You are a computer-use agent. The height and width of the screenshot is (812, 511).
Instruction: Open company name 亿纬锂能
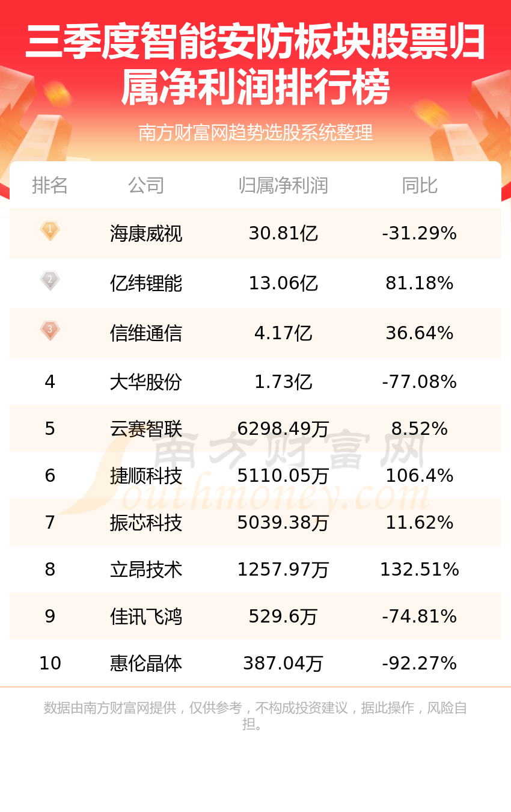click(146, 283)
